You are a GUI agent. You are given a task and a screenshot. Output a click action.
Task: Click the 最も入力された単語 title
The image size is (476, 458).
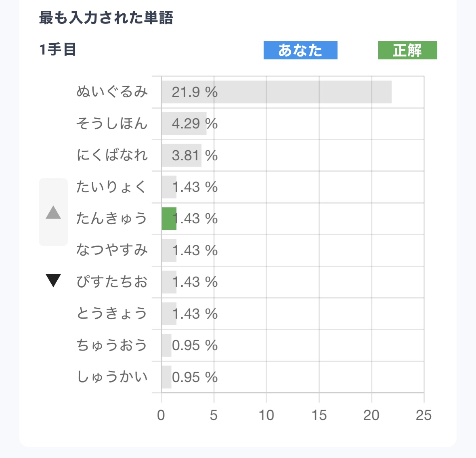click(106, 18)
